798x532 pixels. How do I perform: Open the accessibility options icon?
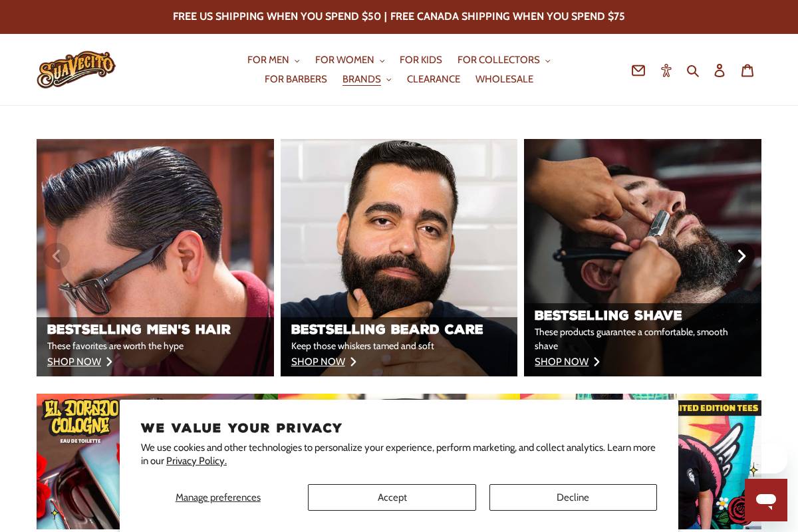point(666,70)
